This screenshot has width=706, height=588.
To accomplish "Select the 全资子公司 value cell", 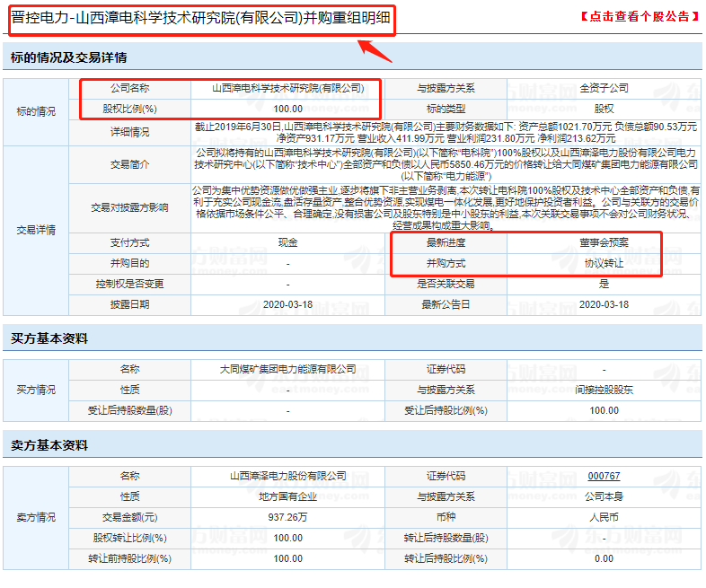I will point(605,88).
